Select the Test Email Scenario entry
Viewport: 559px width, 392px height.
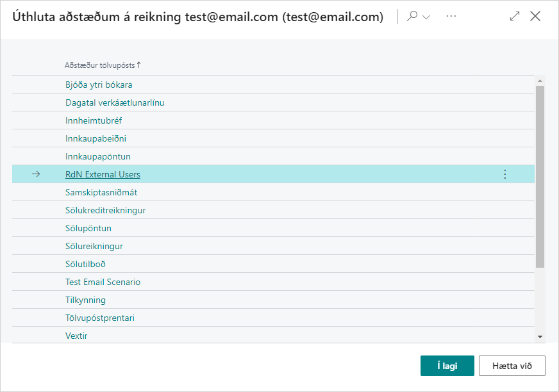tap(103, 282)
